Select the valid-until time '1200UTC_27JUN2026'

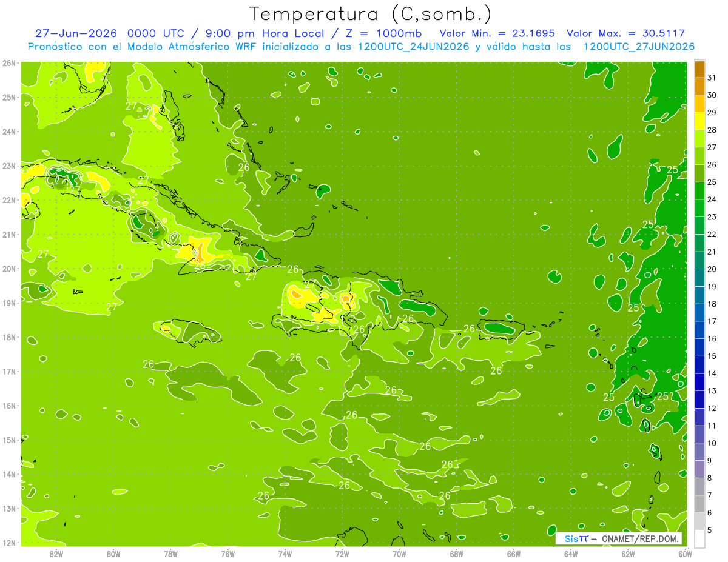tap(639, 47)
